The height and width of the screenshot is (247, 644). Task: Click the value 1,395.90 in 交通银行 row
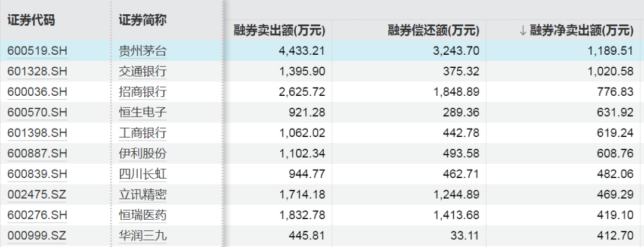[302, 71]
